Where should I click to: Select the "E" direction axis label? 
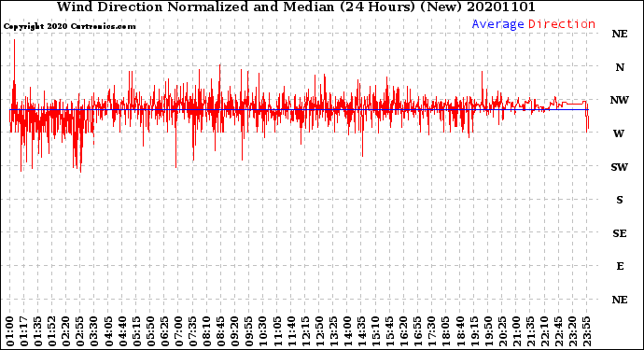(620, 266)
